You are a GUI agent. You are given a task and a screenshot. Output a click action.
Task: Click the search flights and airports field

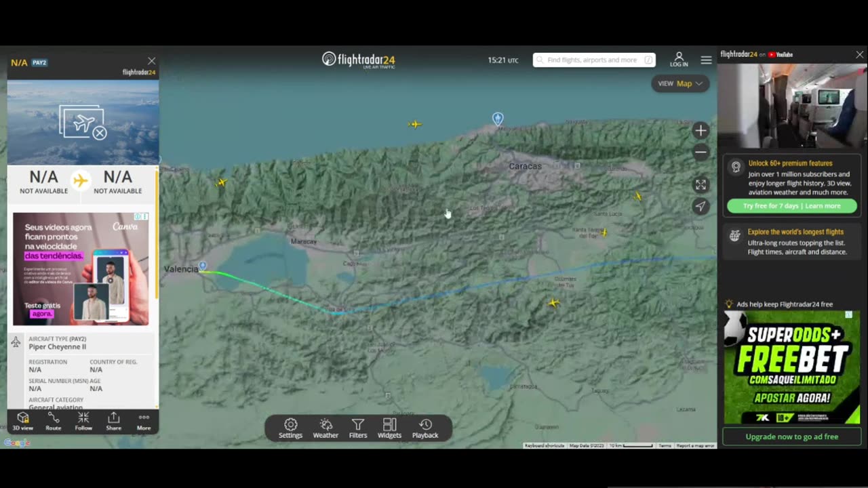tap(594, 60)
